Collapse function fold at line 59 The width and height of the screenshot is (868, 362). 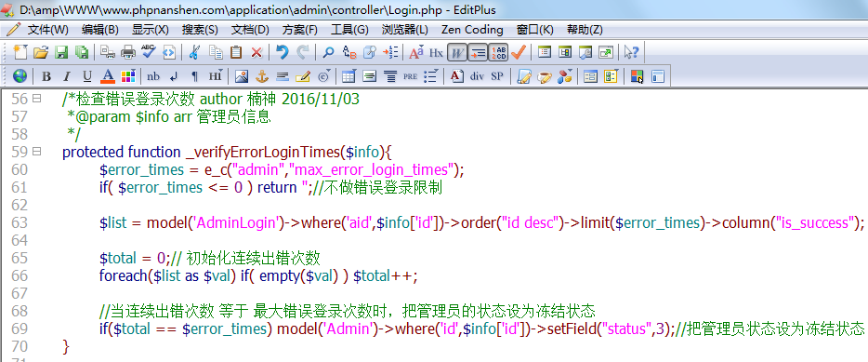point(37,152)
